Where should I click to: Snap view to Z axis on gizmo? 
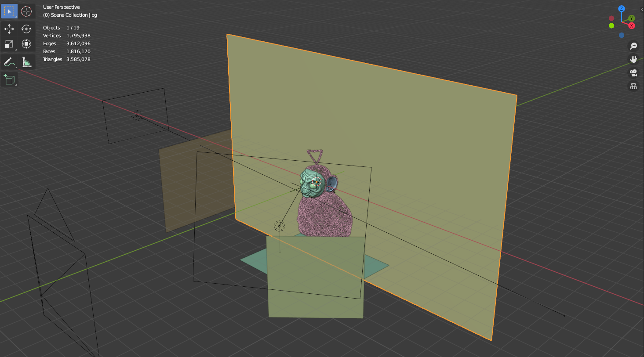point(622,9)
